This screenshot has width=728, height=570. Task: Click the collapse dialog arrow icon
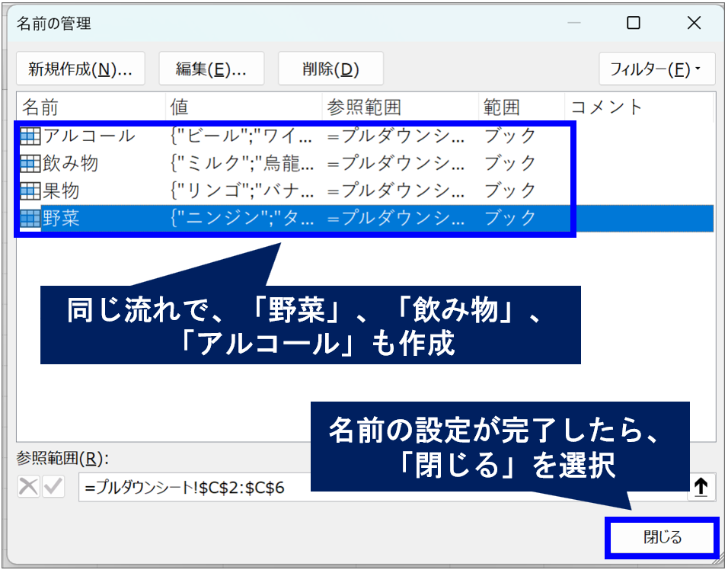[x=700, y=488]
